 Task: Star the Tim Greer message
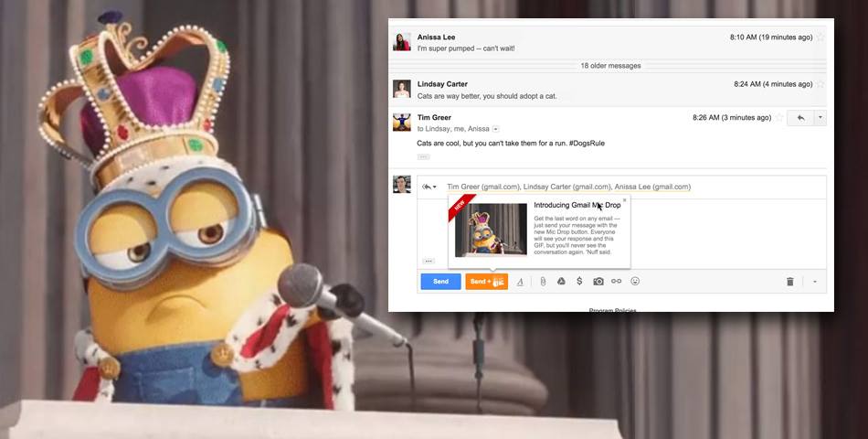(778, 117)
